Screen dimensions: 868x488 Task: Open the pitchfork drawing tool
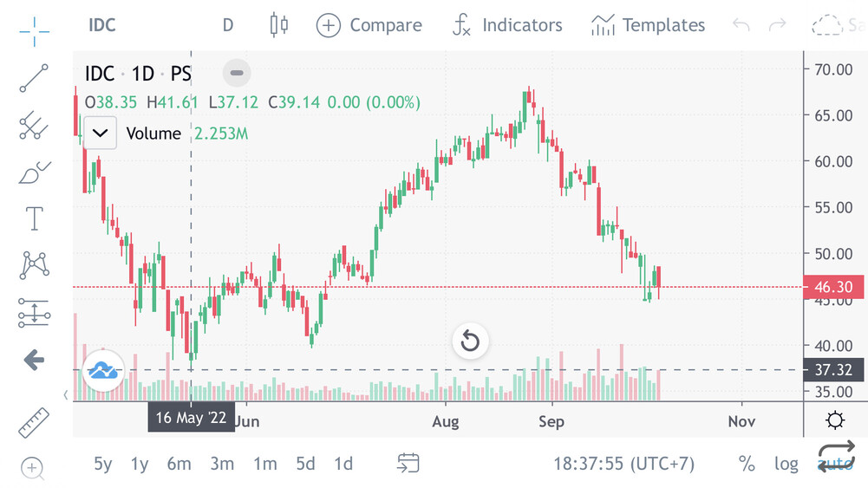pyautogui.click(x=35, y=126)
